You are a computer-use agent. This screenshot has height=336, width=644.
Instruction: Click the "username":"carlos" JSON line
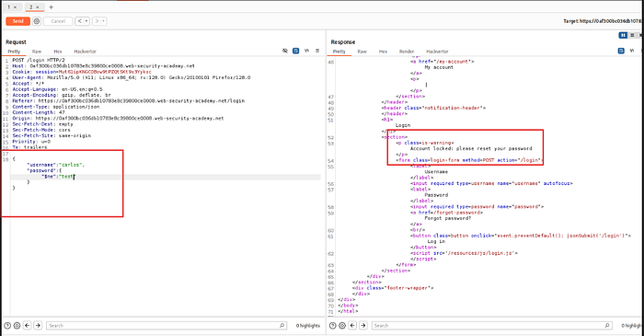pos(55,165)
